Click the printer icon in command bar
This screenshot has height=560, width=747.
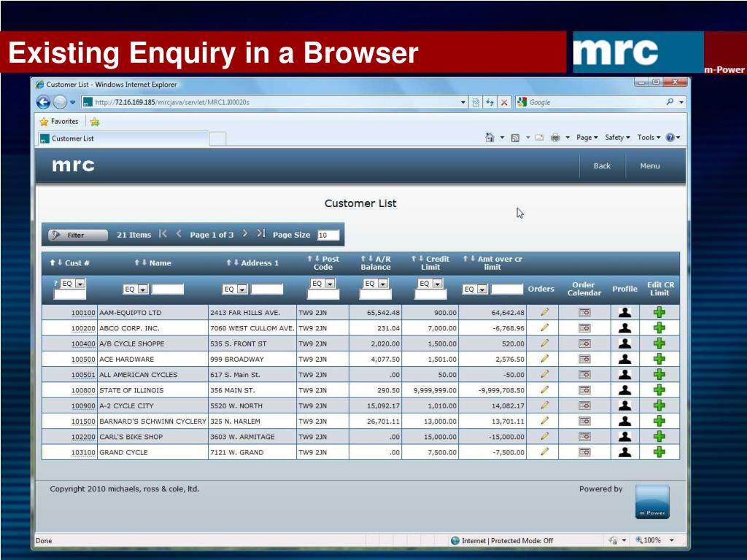(x=555, y=138)
